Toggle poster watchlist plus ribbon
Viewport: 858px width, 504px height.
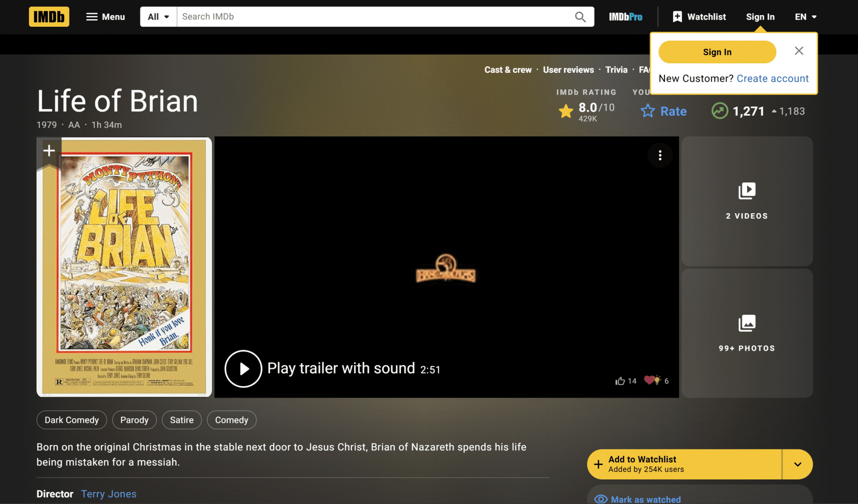(49, 151)
